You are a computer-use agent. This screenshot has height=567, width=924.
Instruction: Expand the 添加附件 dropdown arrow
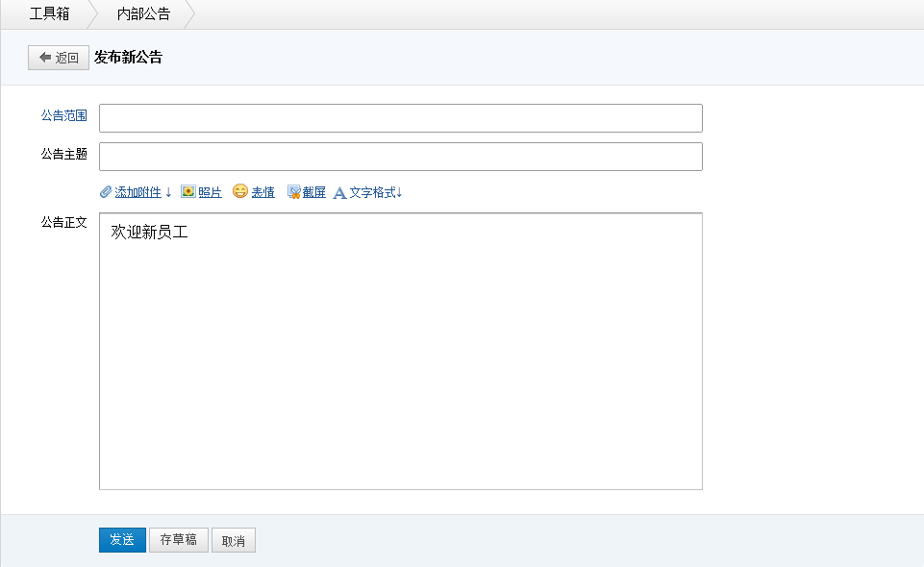click(x=168, y=193)
